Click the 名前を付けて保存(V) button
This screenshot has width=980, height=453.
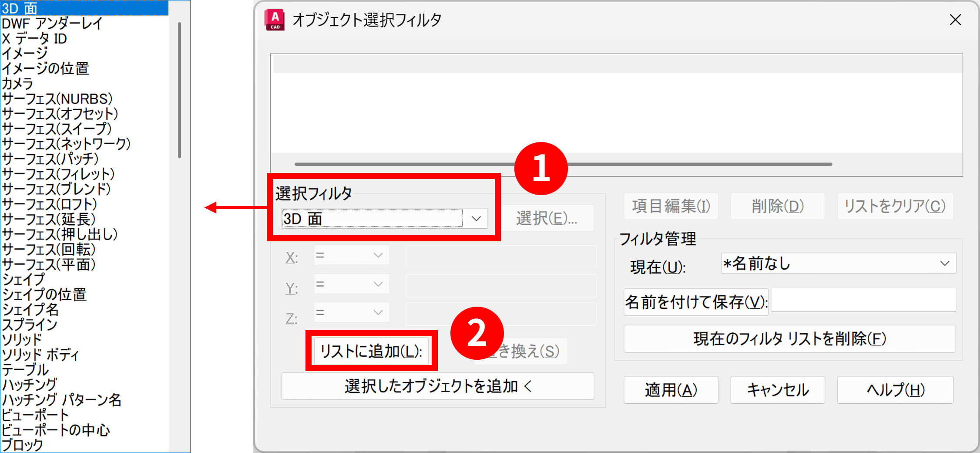coord(695,302)
